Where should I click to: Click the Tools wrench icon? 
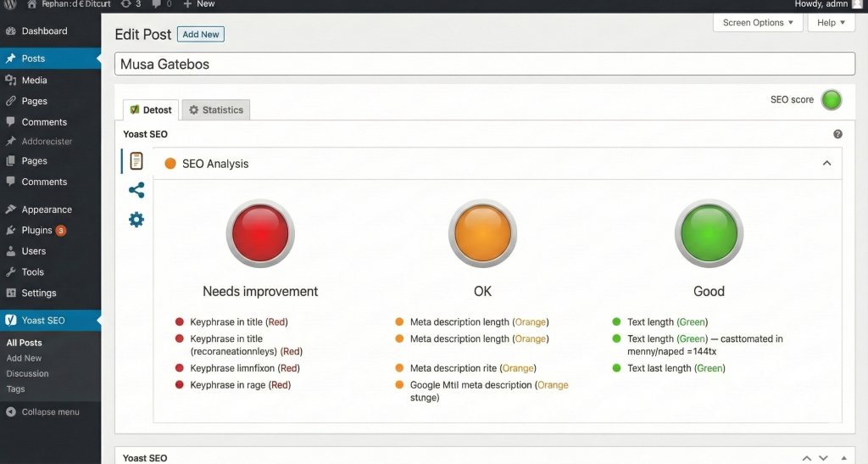(10, 271)
